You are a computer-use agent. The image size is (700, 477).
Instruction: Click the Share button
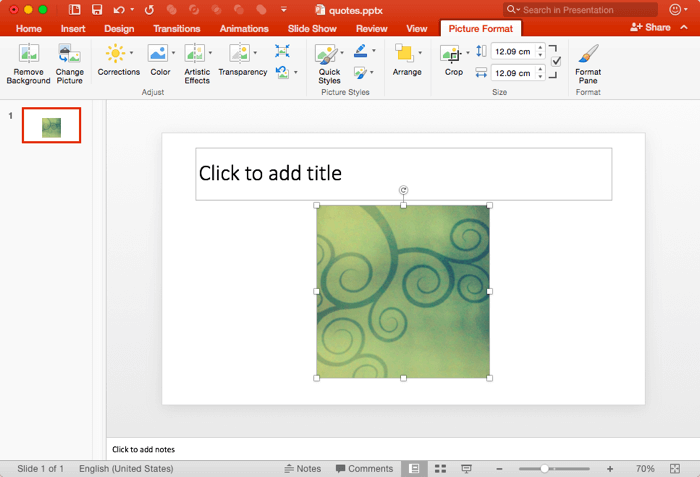click(x=650, y=27)
